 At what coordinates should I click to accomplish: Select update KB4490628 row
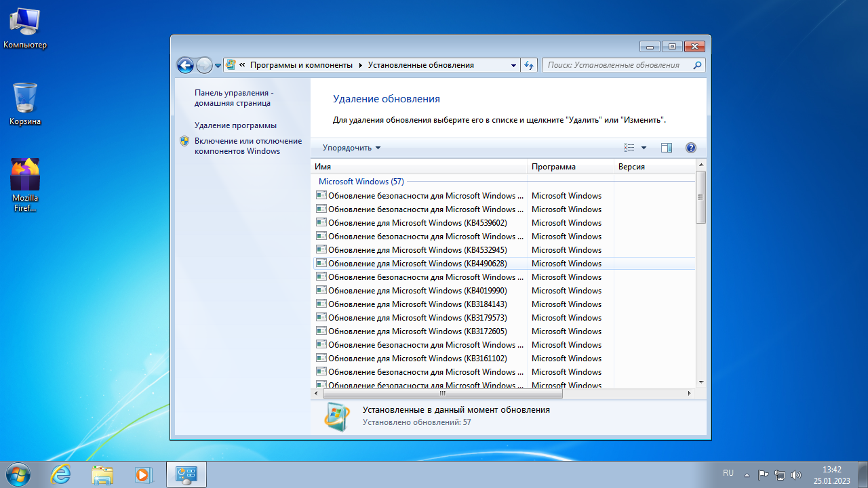[503, 264]
